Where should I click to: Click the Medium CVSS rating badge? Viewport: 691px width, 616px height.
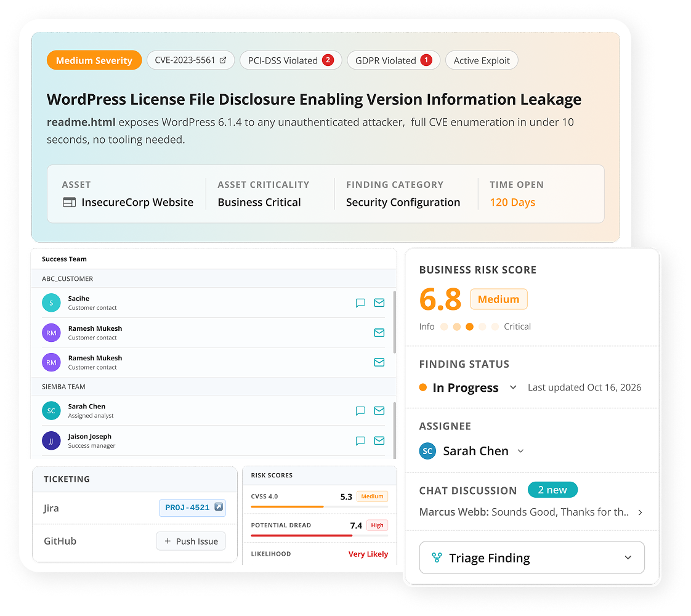click(373, 496)
